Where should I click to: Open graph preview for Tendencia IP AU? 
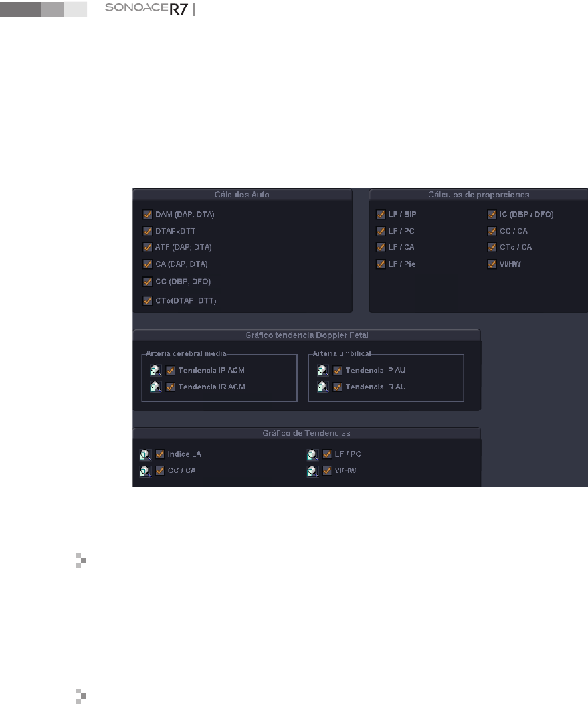coord(322,371)
